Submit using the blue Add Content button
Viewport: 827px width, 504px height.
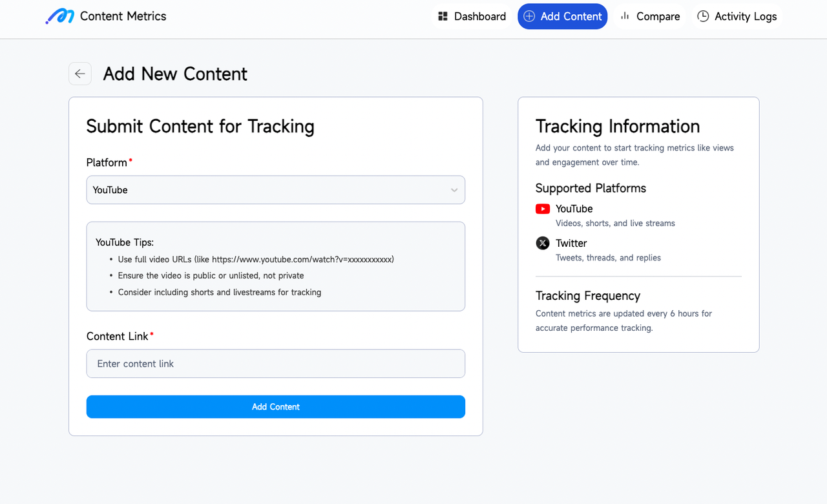click(276, 406)
